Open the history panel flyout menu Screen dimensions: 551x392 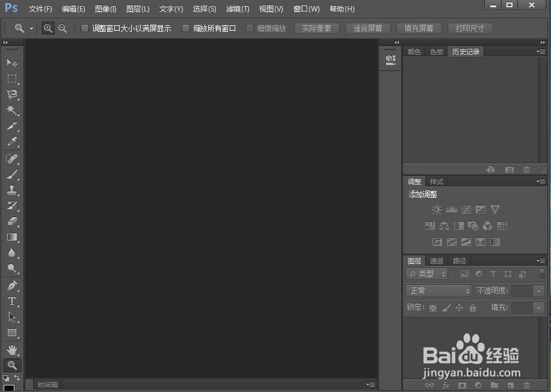click(541, 52)
